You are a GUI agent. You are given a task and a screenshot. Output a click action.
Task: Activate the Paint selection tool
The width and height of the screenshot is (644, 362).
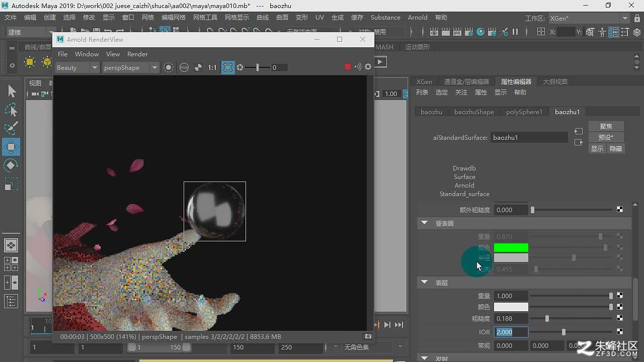pos(12,128)
